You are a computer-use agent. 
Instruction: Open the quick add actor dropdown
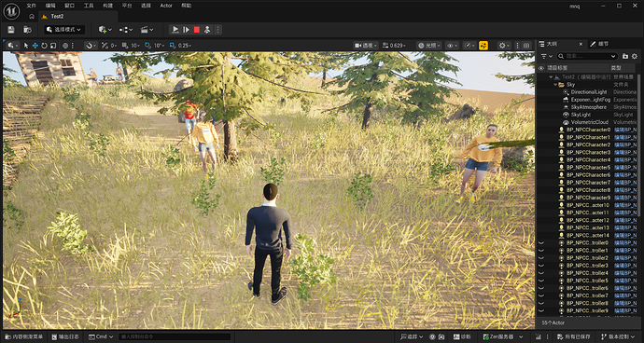(x=105, y=30)
